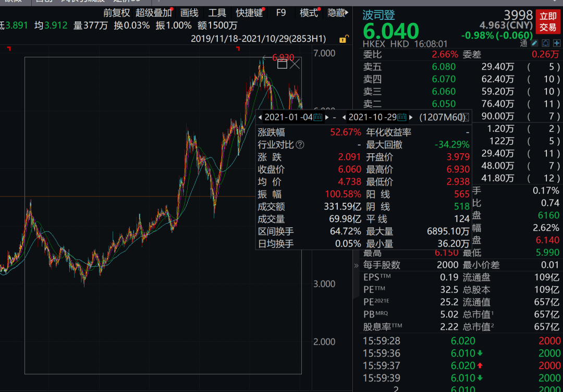Click the pencil edit icon under the quote
The width and height of the screenshot is (563, 392).
[534, 43]
